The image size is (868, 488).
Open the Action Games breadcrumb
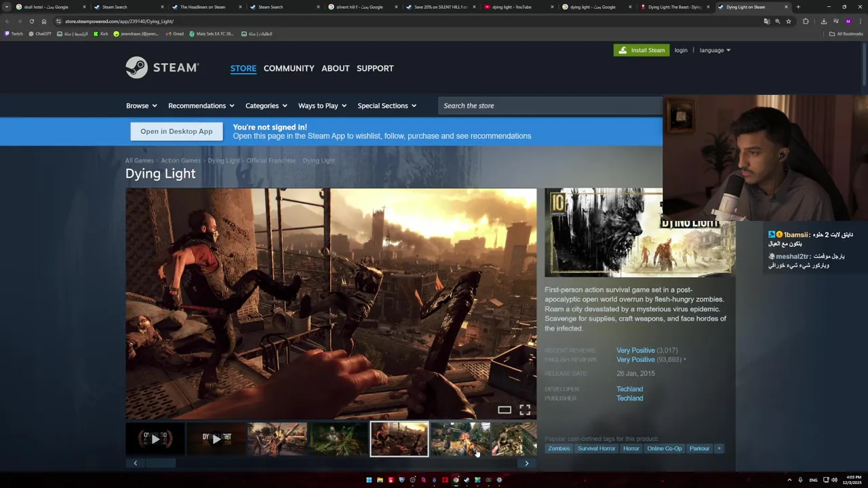click(x=180, y=161)
